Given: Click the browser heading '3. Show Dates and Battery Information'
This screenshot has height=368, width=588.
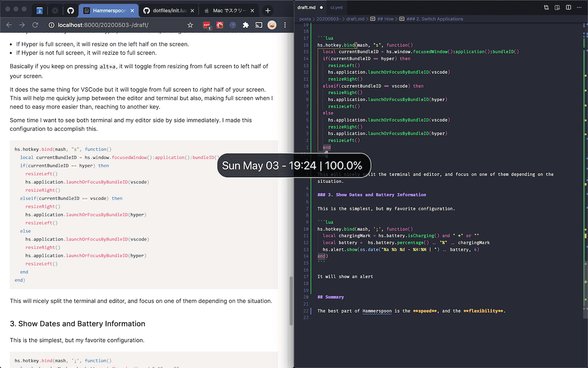Looking at the screenshot, I should click(x=78, y=324).
